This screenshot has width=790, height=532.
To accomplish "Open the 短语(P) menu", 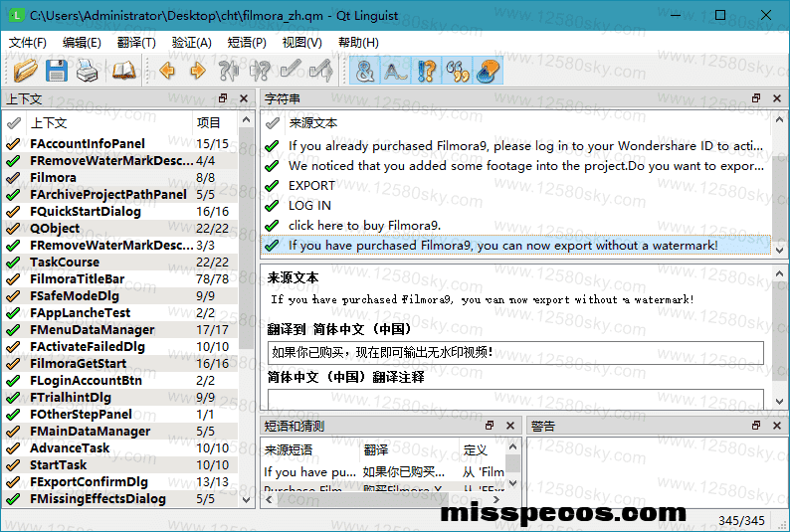I will (x=247, y=43).
